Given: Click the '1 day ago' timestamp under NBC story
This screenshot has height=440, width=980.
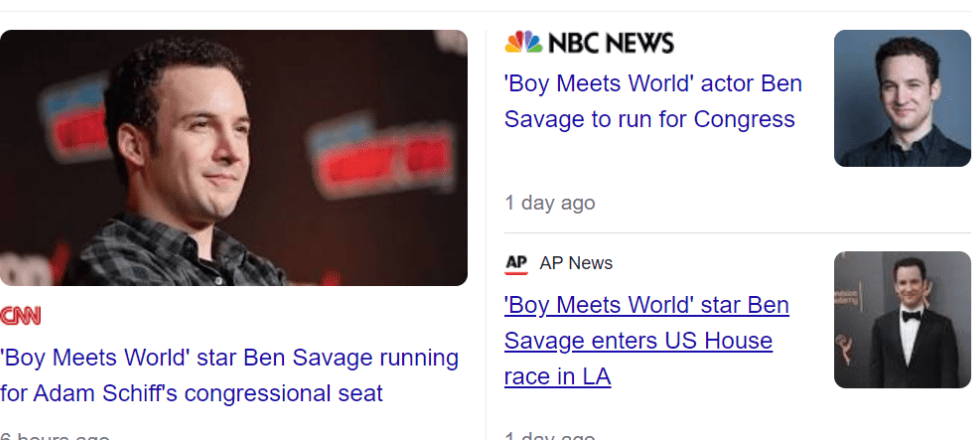Looking at the screenshot, I should [x=550, y=203].
